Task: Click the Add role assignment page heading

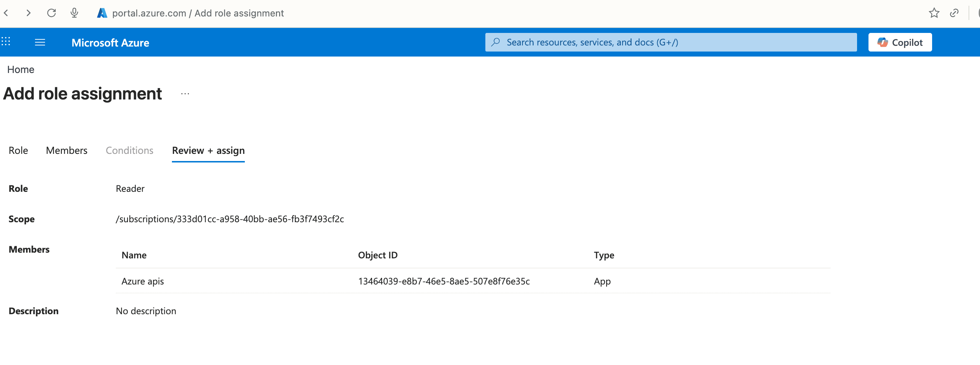Action: tap(83, 94)
